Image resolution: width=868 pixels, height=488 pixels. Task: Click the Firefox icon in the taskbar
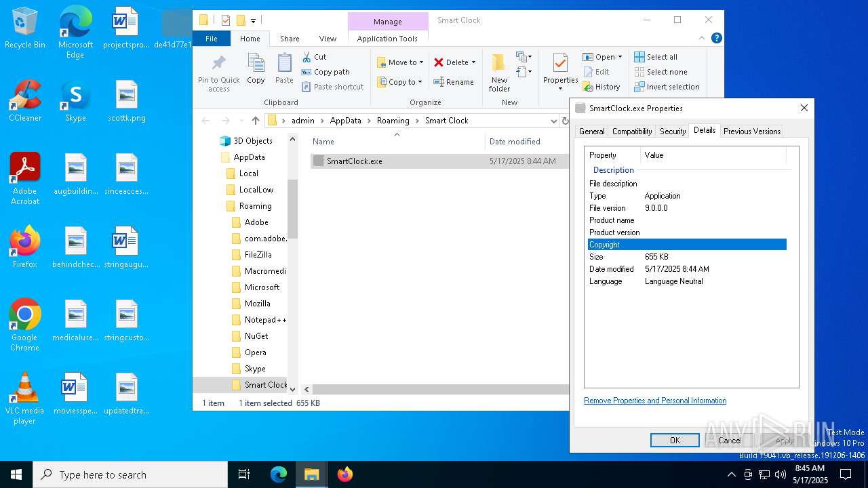pyautogui.click(x=345, y=474)
